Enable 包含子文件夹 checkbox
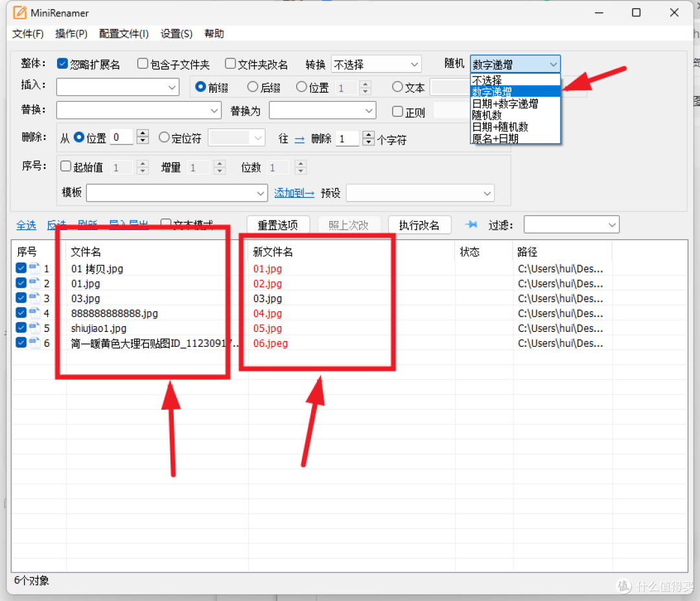The width and height of the screenshot is (700, 601). coord(143,64)
